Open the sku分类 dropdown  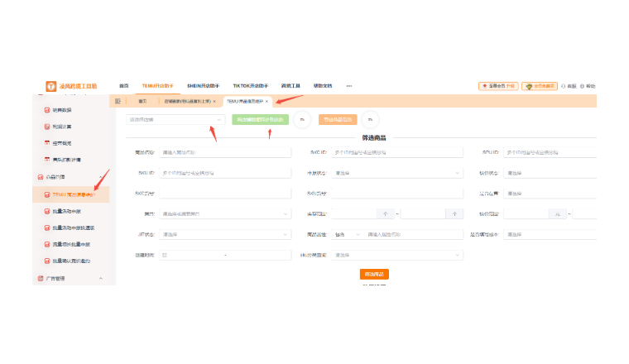397,255
